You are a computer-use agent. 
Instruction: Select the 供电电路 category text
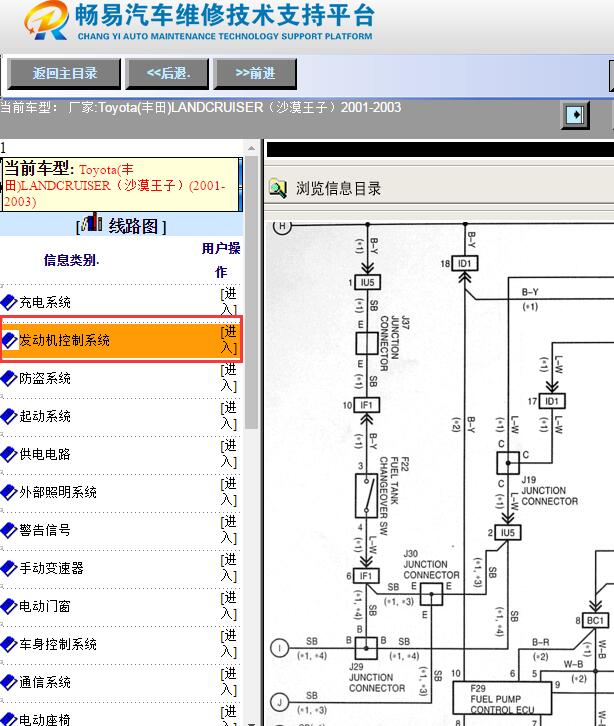(x=45, y=454)
